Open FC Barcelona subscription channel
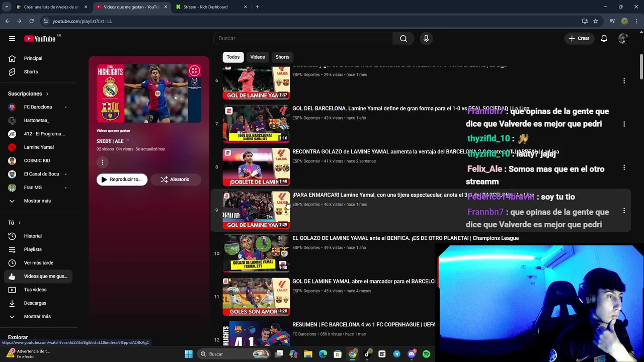This screenshot has width=644, height=362. point(38,107)
